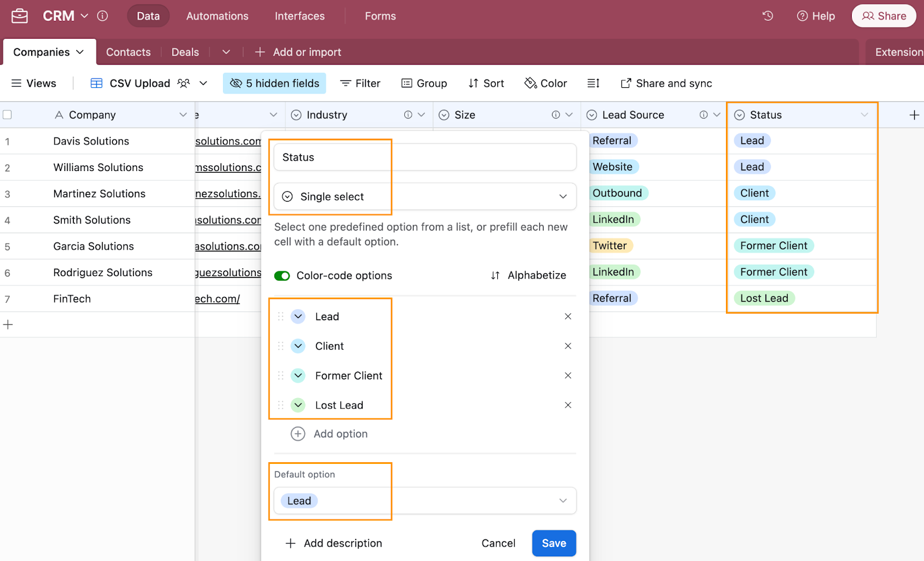Open color picker for Lead option
The image size is (924, 561).
298,317
